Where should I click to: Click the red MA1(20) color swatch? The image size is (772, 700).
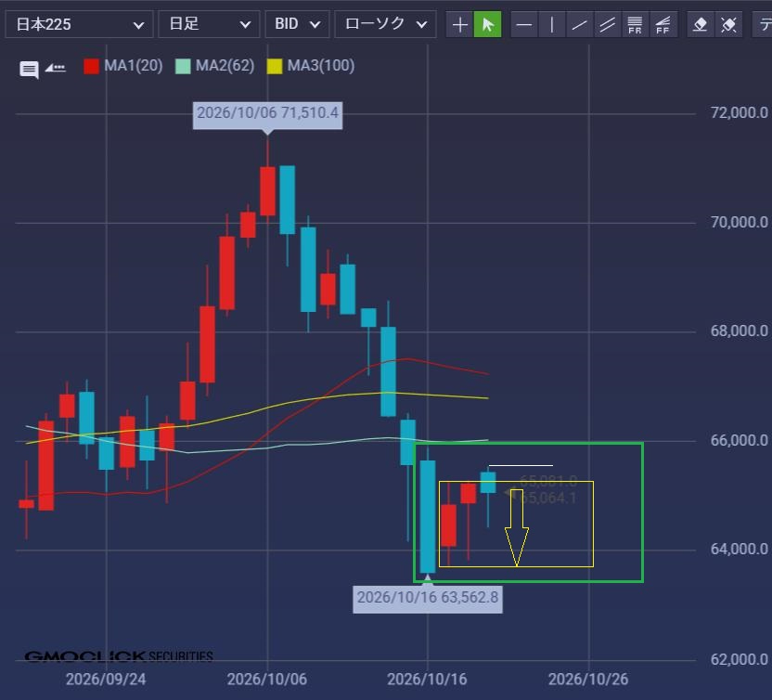(91, 66)
